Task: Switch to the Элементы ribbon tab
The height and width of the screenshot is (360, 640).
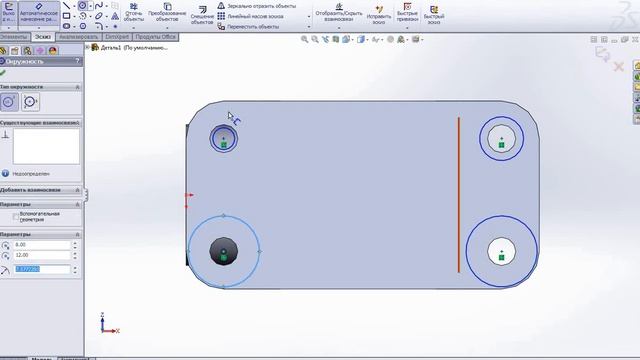Action: pyautogui.click(x=15, y=37)
